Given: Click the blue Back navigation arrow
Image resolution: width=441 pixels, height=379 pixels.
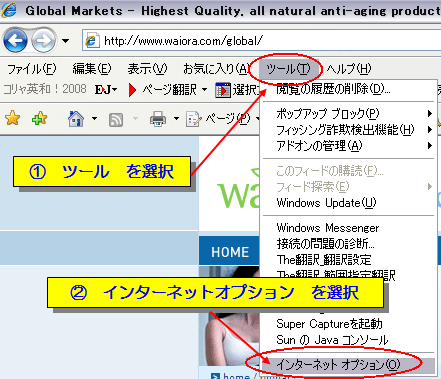Looking at the screenshot, I should pyautogui.click(x=15, y=41).
